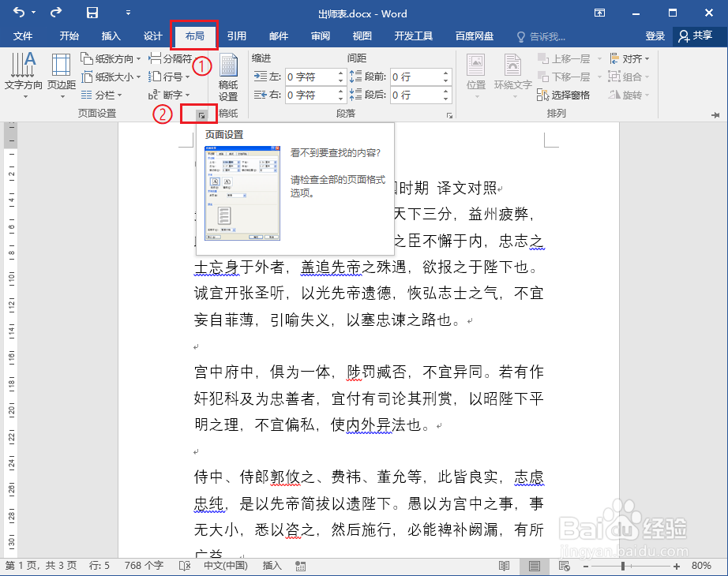Open the 开发工具 ribbon tab
728x576 pixels.
click(x=415, y=36)
